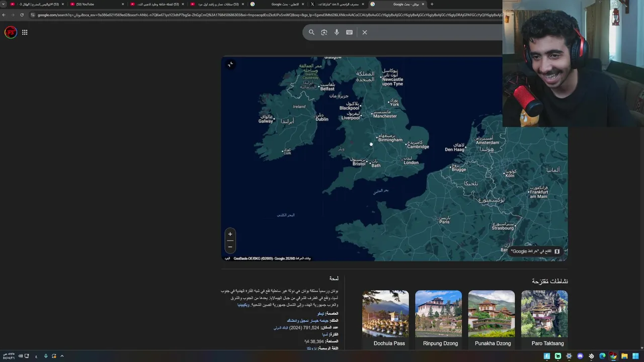Open the continent آسيا link
This screenshot has height=362, width=644.
(325, 334)
